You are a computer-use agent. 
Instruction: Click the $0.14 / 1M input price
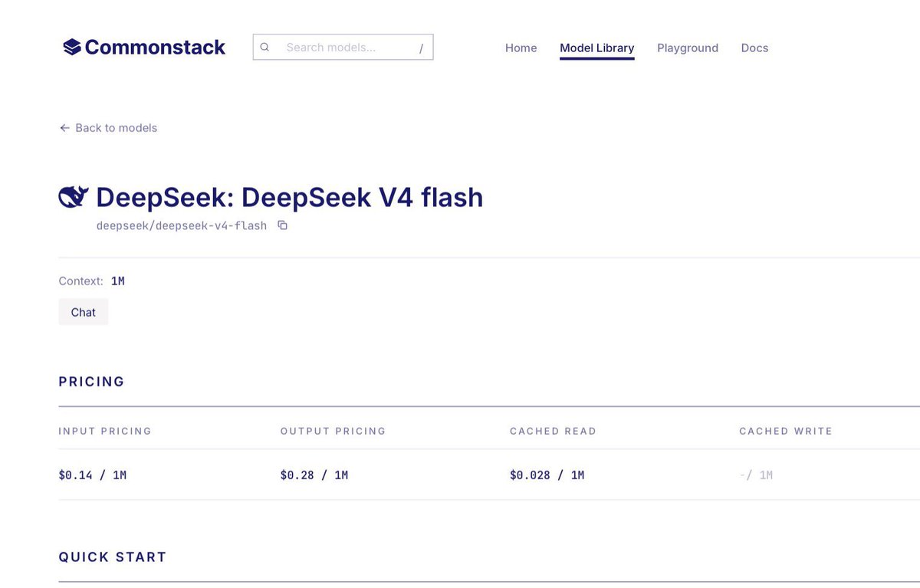[93, 475]
